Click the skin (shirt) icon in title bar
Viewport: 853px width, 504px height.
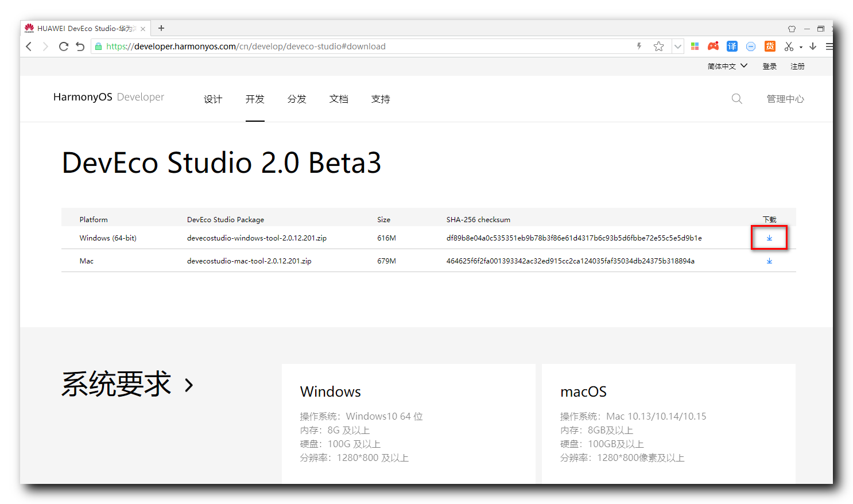[792, 29]
